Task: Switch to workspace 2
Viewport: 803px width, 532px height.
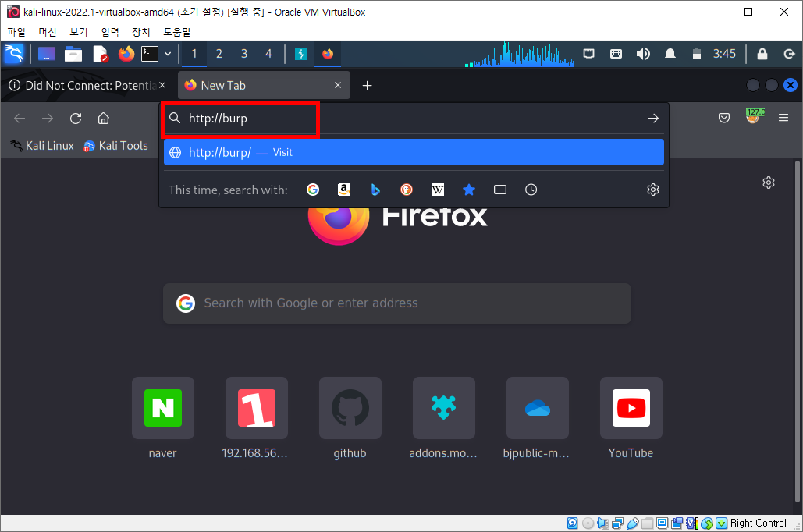Action: [x=219, y=54]
